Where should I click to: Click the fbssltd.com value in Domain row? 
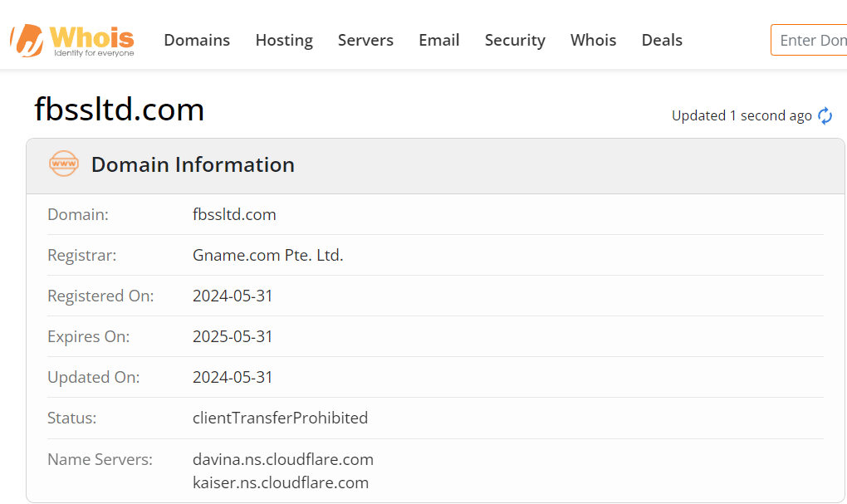tap(234, 214)
